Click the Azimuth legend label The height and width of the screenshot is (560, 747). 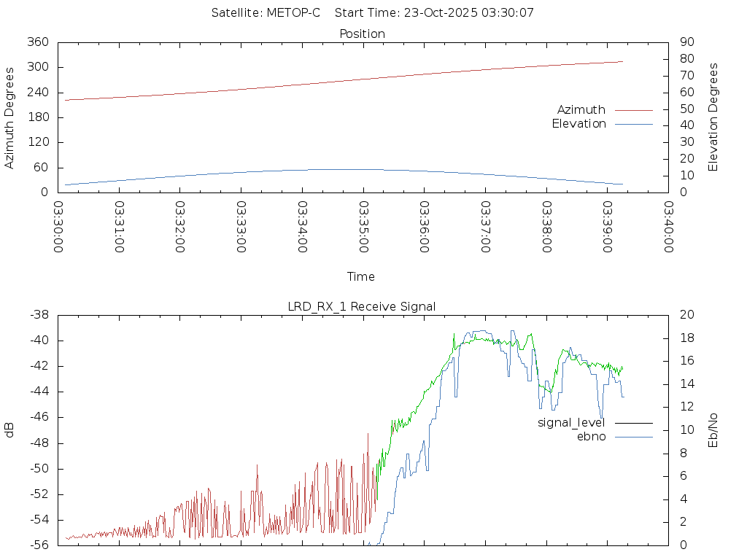(581, 110)
